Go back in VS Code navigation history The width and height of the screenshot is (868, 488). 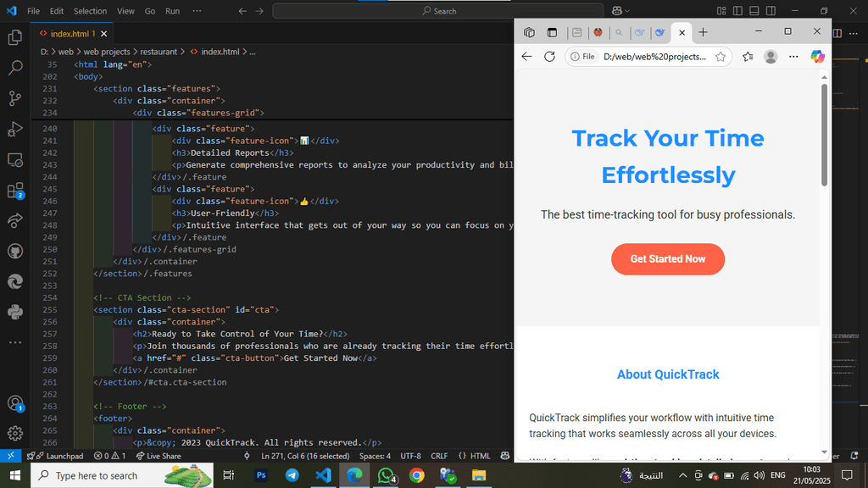(x=242, y=11)
